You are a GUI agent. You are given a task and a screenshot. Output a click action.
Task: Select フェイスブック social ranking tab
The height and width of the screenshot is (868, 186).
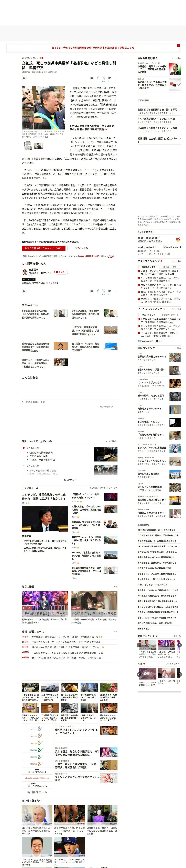click(x=148, y=315)
